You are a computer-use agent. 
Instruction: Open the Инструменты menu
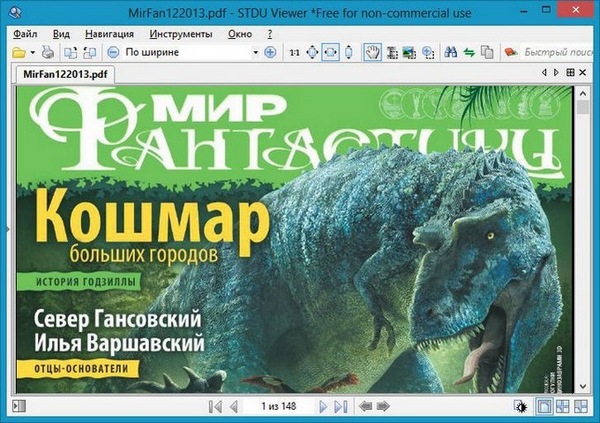pyautogui.click(x=181, y=34)
